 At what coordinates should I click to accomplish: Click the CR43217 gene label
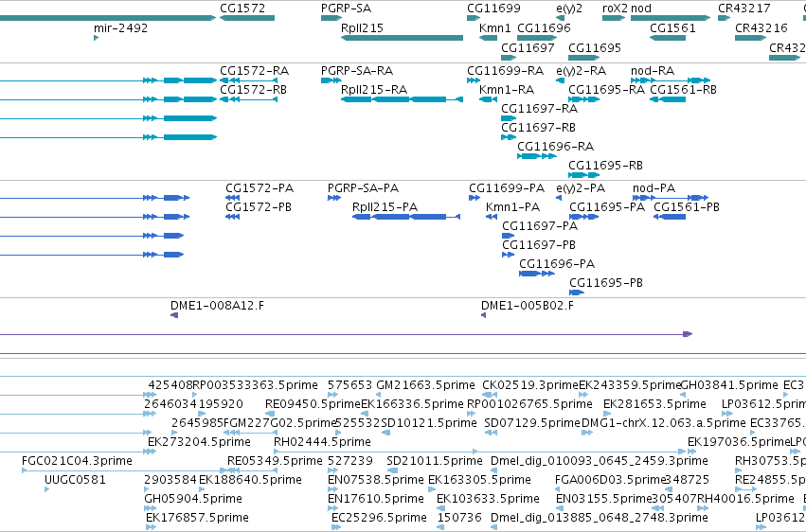click(743, 9)
